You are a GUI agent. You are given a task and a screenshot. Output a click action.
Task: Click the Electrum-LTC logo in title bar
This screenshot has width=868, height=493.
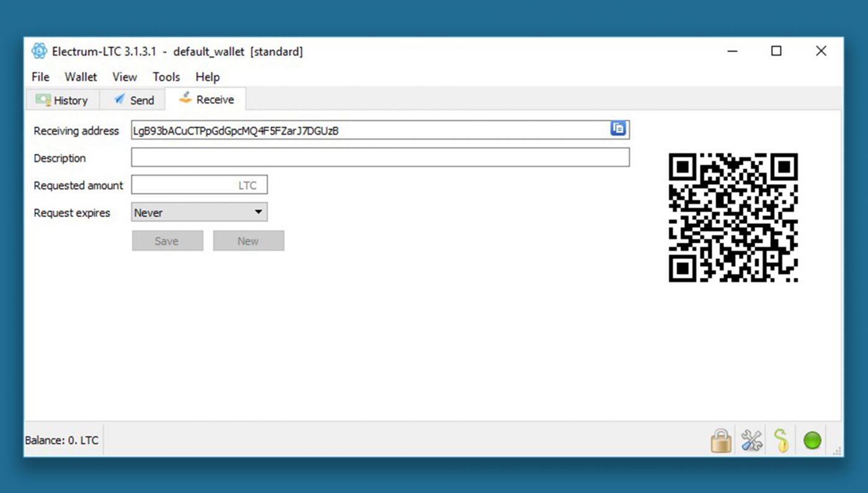coord(39,51)
